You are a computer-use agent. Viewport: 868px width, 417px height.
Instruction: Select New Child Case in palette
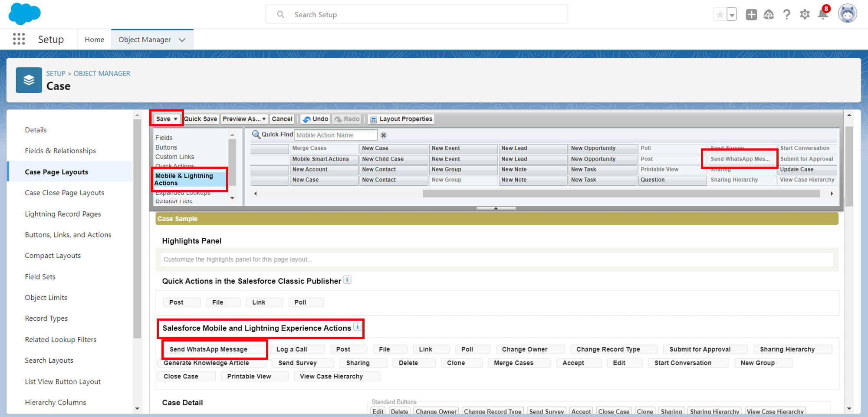tap(394, 159)
